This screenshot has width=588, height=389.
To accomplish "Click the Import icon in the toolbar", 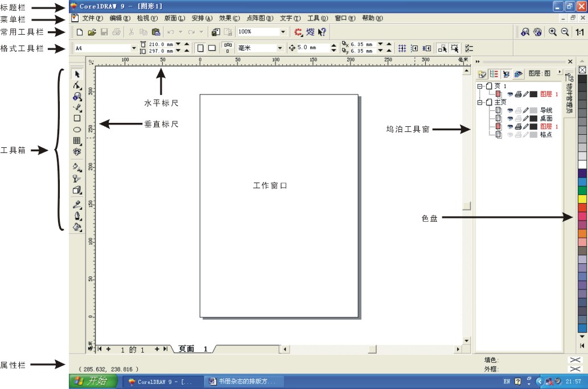I will coord(216,32).
